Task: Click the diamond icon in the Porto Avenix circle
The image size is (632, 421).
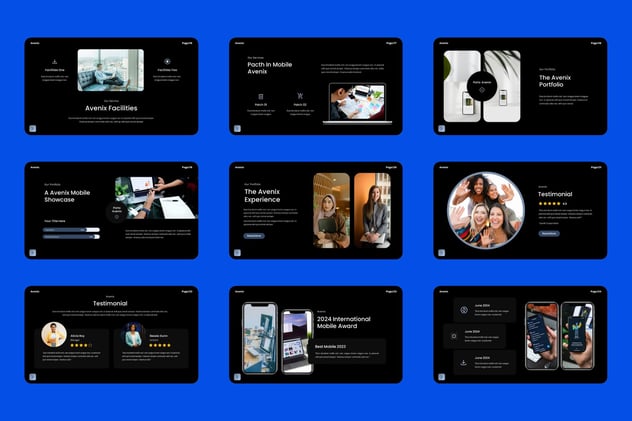Action: click(x=482, y=90)
